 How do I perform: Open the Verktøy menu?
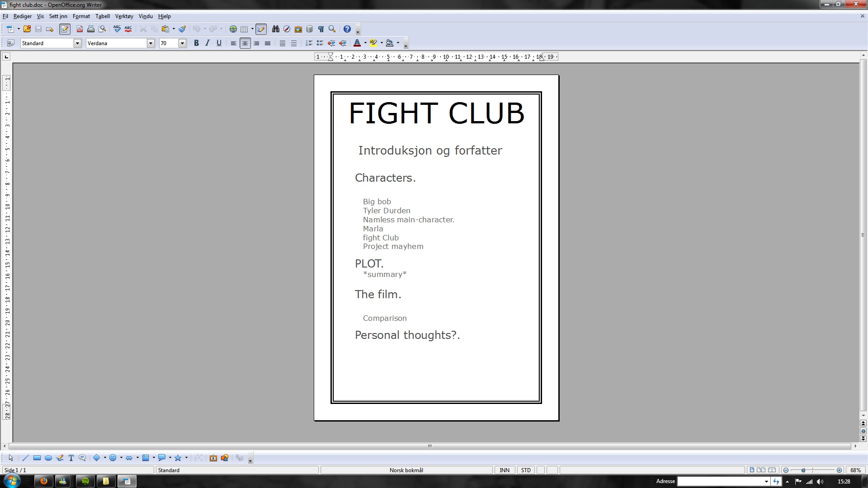[x=124, y=16]
